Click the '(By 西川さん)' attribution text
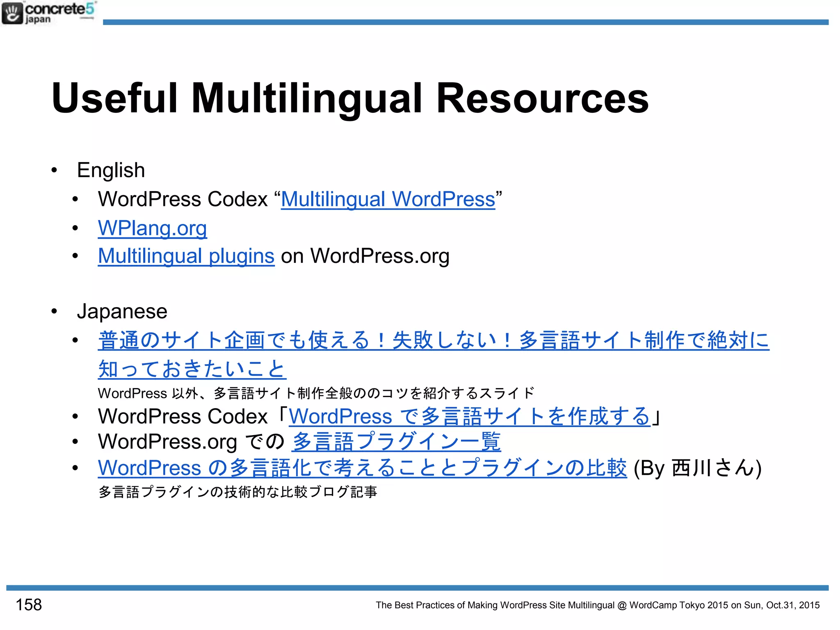840x630 pixels. coord(697,468)
